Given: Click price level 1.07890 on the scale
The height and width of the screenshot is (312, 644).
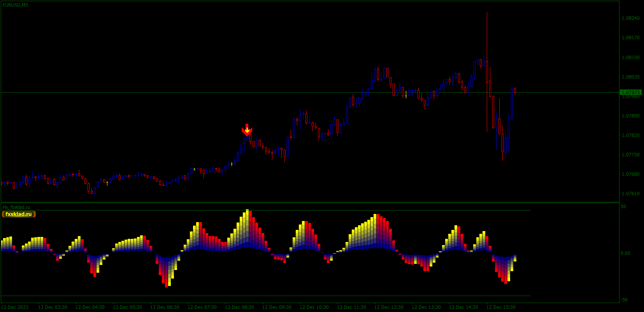Looking at the screenshot, I should point(630,116).
